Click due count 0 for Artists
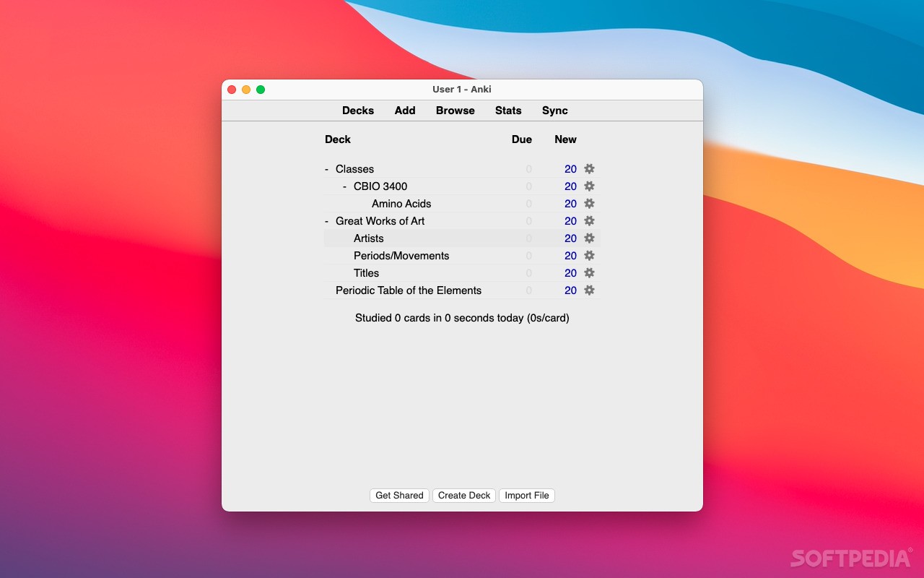 529,238
